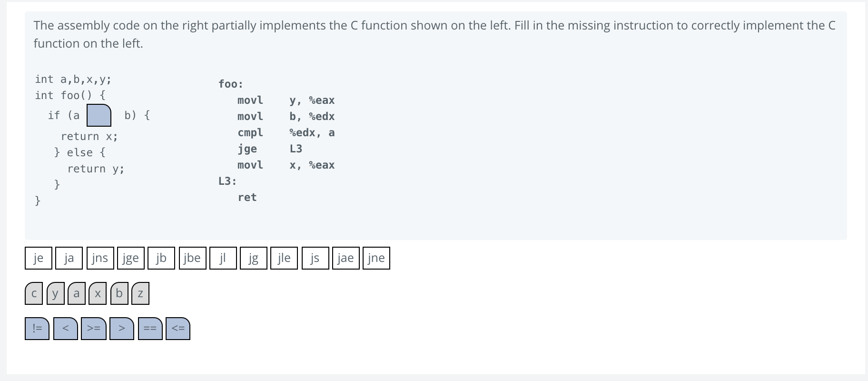Select the js jump instruction token

[315, 258]
